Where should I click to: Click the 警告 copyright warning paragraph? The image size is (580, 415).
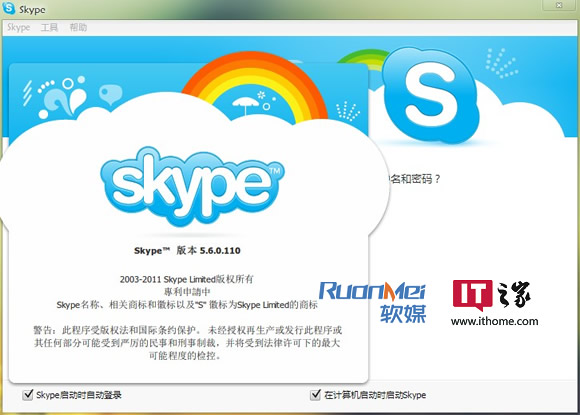188,343
